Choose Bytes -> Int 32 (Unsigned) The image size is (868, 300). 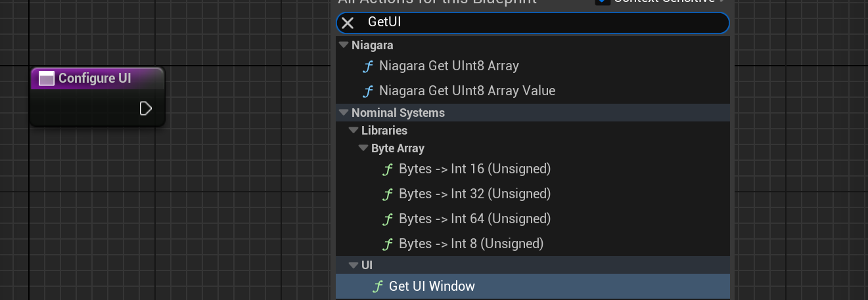474,194
